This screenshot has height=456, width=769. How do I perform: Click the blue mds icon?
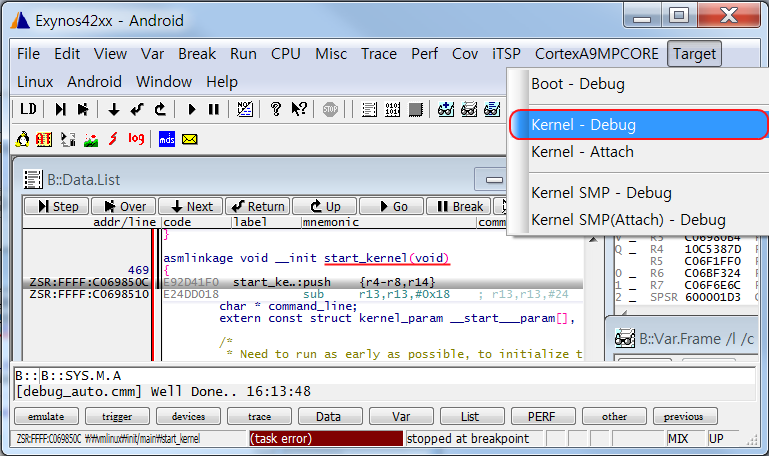tap(167, 138)
